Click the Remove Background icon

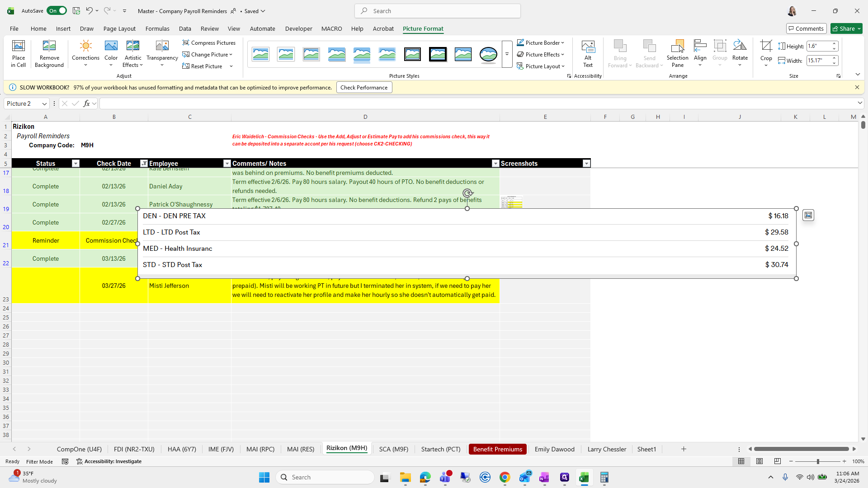(x=49, y=47)
